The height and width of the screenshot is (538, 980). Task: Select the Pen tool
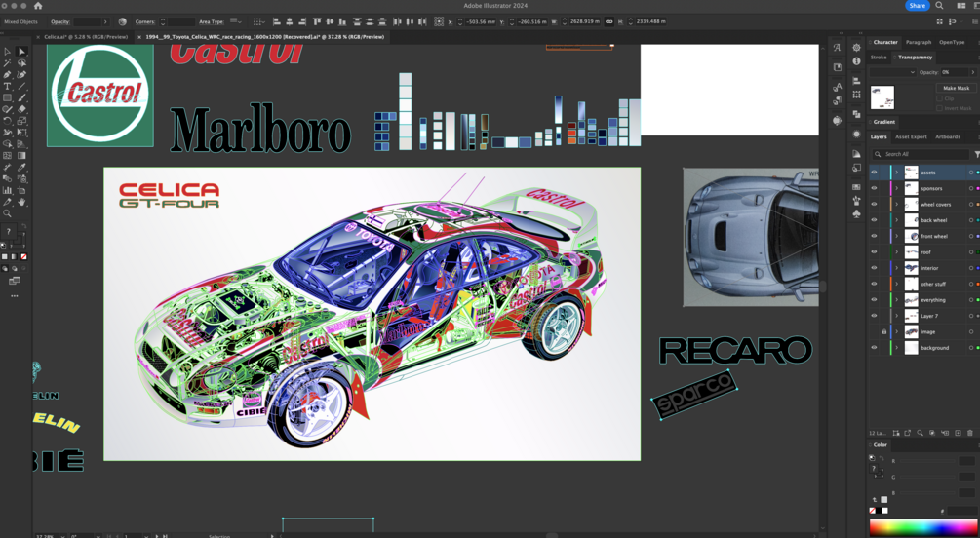pos(8,75)
